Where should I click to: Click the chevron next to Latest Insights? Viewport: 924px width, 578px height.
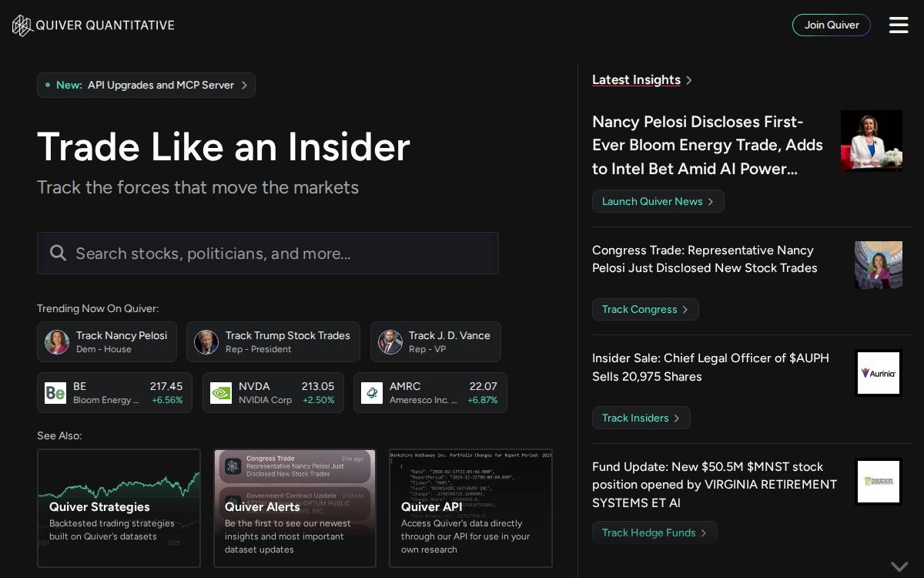coord(689,80)
